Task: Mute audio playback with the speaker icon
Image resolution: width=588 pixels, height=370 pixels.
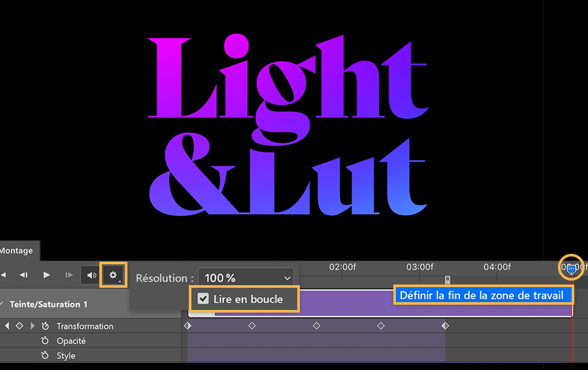Action: point(91,275)
